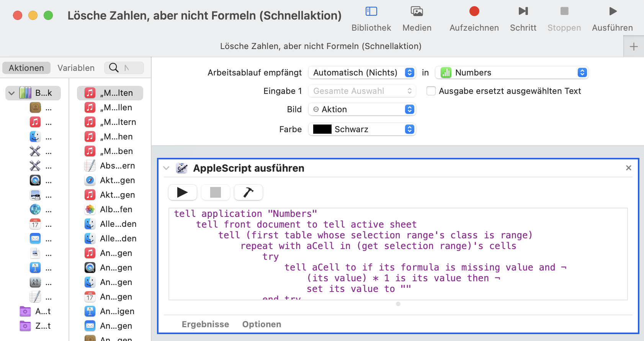Click the AppleScript ausführen action icon
644x341 pixels.
181,168
